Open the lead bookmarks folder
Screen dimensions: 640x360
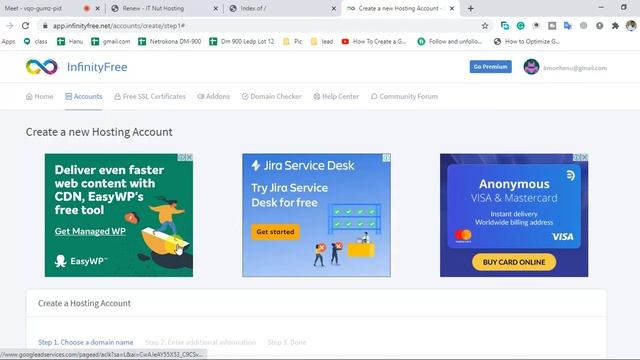[x=322, y=41]
